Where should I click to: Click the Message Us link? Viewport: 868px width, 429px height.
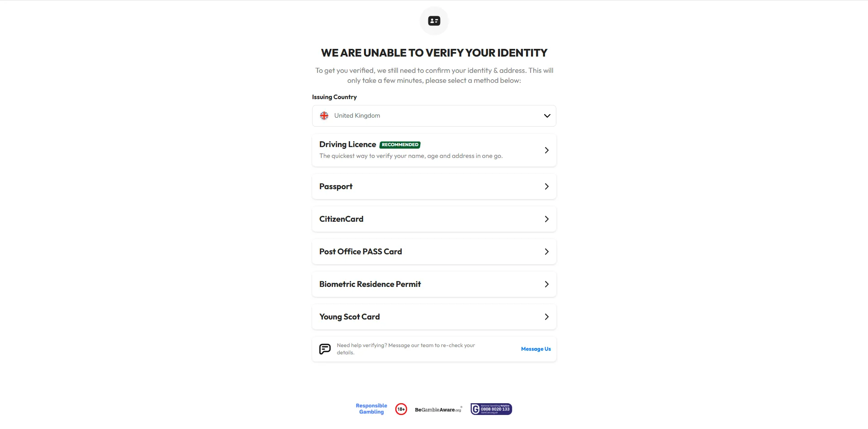(x=536, y=349)
